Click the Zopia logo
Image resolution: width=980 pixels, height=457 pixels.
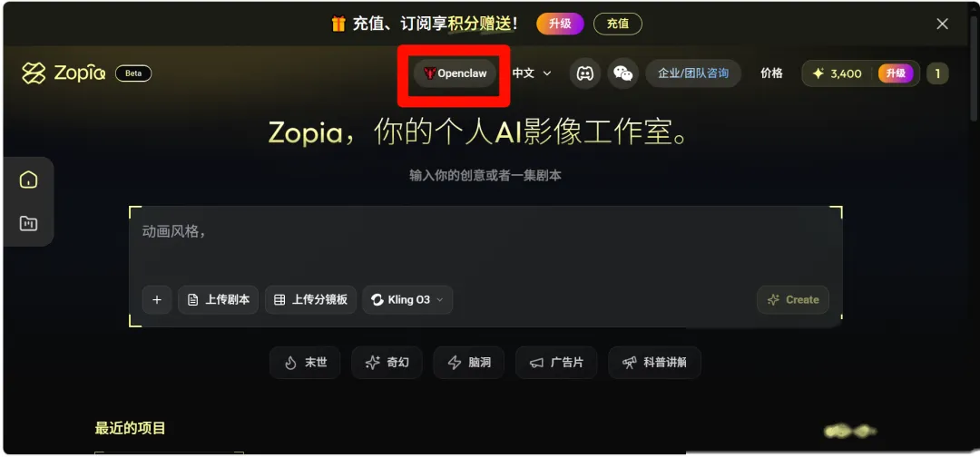(64, 73)
